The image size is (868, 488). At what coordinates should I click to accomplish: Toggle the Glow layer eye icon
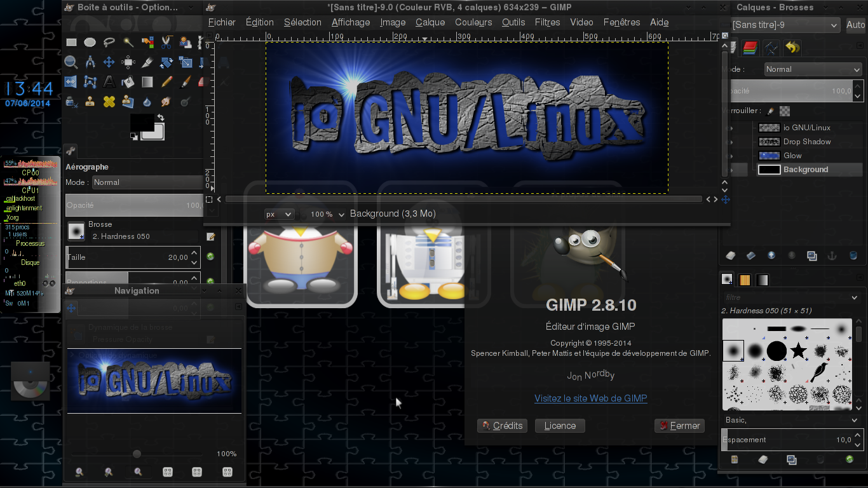731,156
